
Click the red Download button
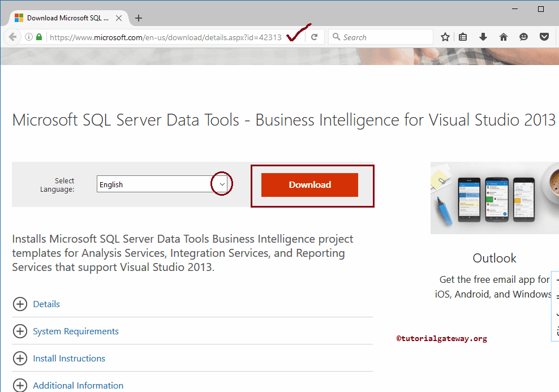[309, 185]
